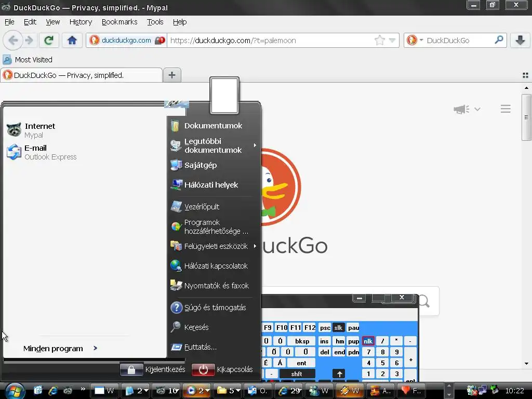Expand the DuckDuckGo megaphone dropdown chevron
The width and height of the screenshot is (532, 399).
[x=477, y=109]
